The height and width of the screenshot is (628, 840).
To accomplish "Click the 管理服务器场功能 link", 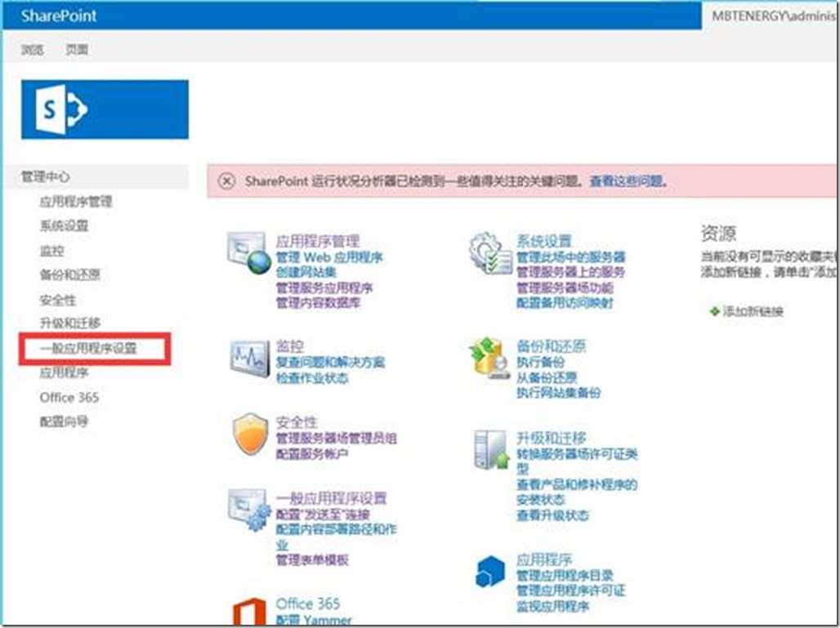I will click(565, 287).
